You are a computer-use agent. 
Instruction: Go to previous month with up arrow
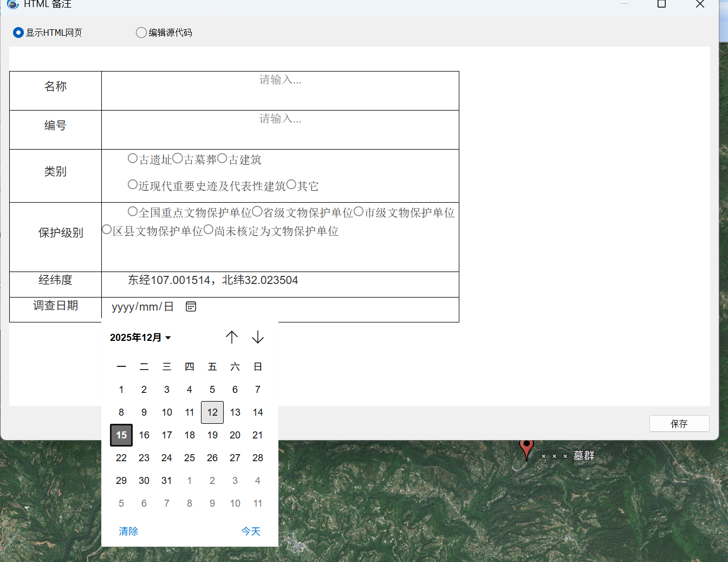[x=232, y=337]
